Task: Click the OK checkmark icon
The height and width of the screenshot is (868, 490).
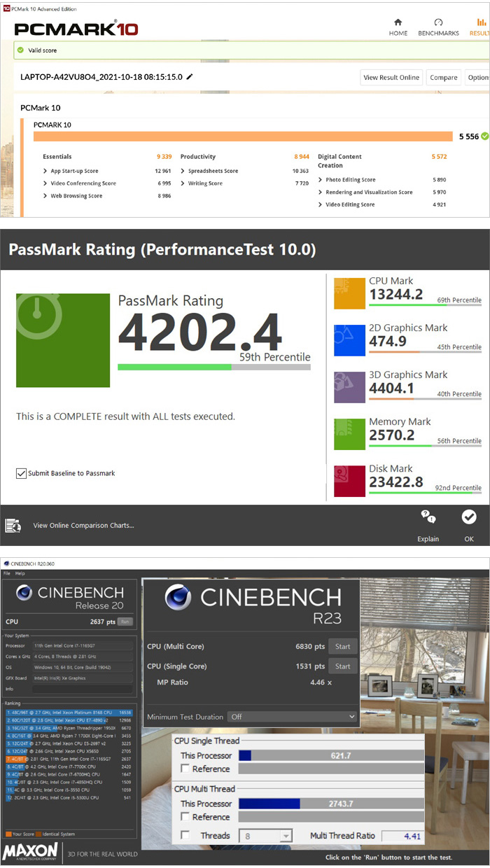Action: [x=469, y=517]
